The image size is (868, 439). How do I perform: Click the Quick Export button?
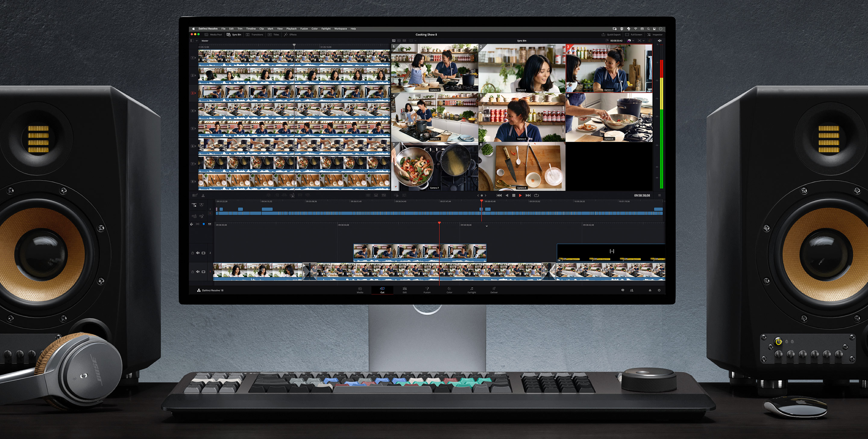[x=611, y=35]
